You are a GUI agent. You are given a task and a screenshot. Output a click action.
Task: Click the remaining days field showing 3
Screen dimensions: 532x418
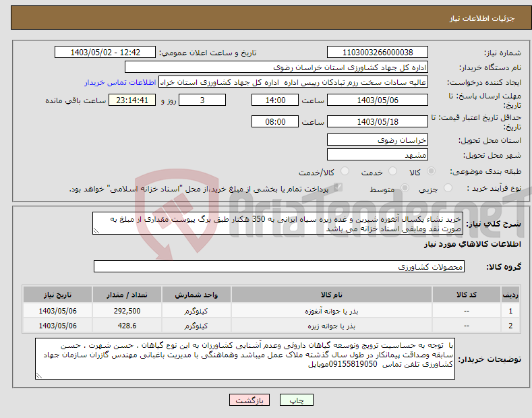tap(202, 100)
